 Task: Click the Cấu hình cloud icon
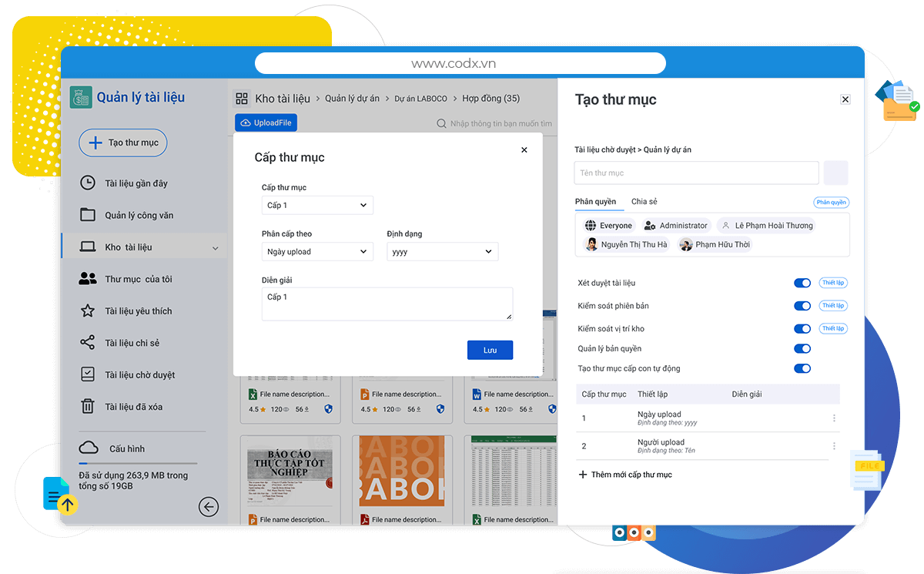click(89, 448)
